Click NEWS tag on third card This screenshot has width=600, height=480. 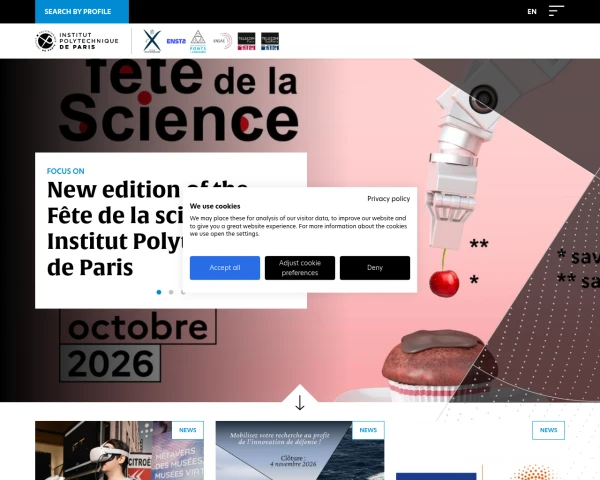pyautogui.click(x=548, y=430)
